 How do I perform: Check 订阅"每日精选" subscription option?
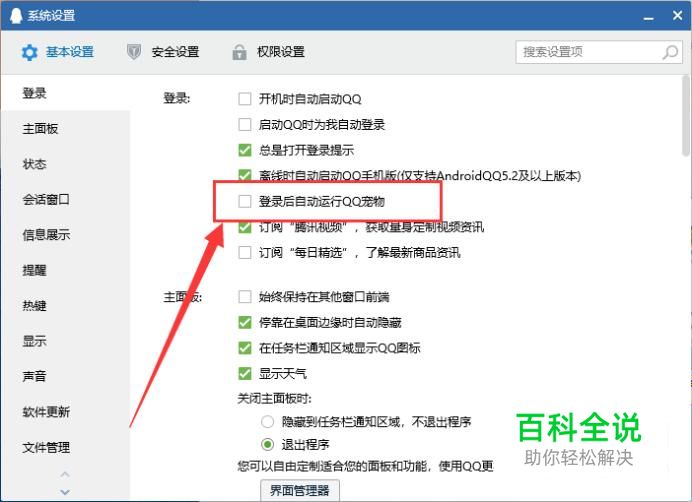pyautogui.click(x=244, y=253)
